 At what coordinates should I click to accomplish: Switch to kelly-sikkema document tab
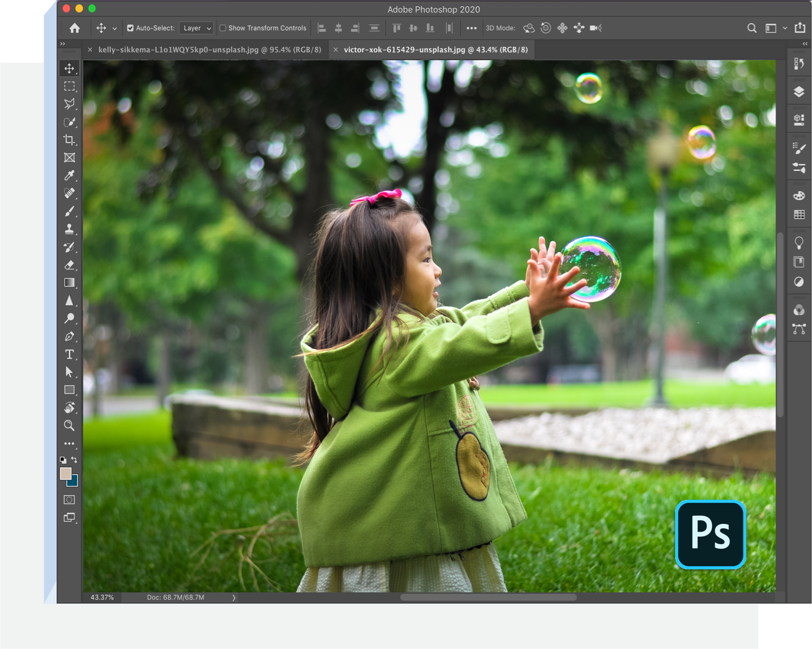click(209, 50)
